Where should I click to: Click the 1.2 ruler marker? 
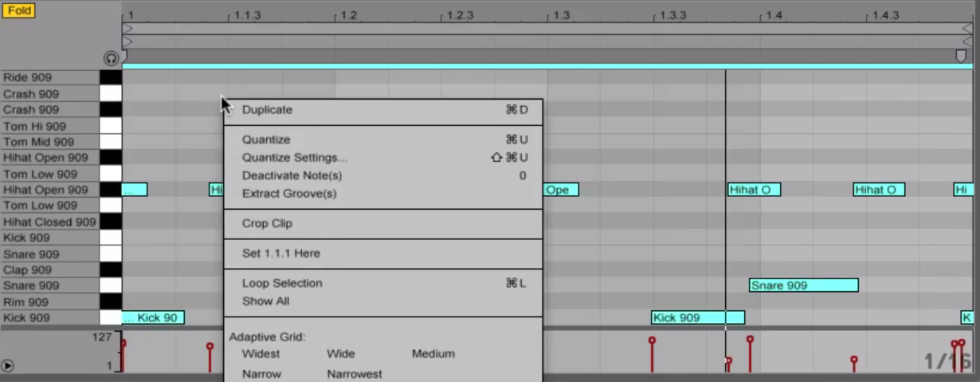pyautogui.click(x=348, y=15)
